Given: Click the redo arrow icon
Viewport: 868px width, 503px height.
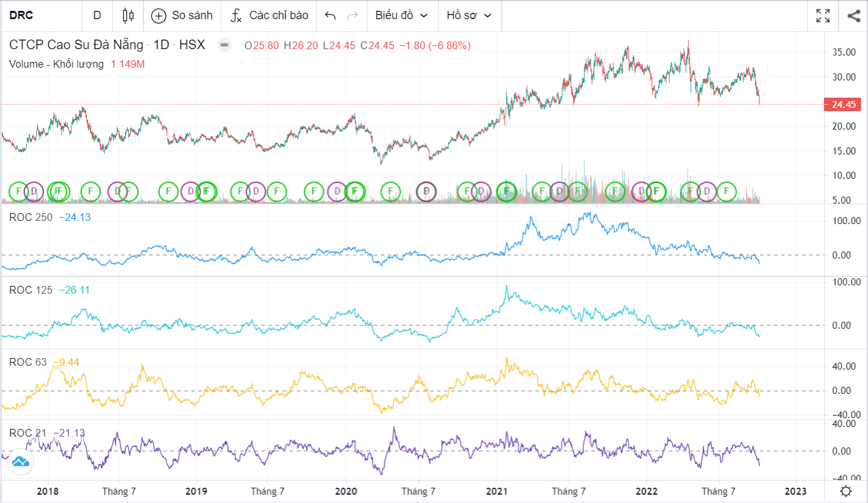Looking at the screenshot, I should tap(352, 16).
